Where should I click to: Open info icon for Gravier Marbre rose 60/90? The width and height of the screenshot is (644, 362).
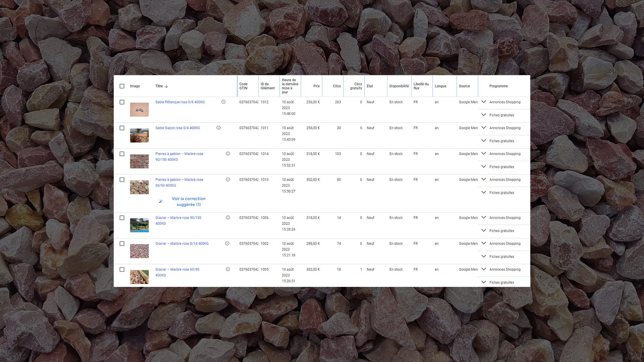[x=228, y=269]
